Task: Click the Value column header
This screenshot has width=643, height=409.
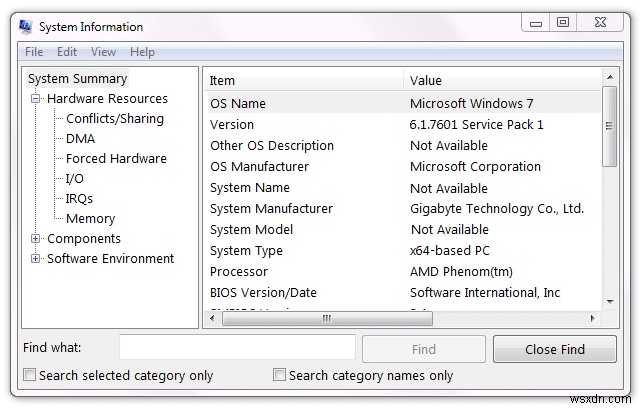Action: click(502, 80)
